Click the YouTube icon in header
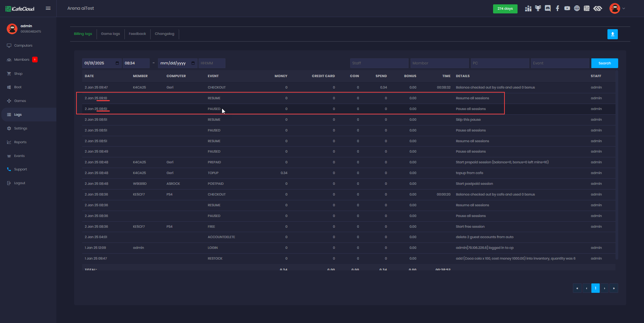 pyautogui.click(x=567, y=8)
